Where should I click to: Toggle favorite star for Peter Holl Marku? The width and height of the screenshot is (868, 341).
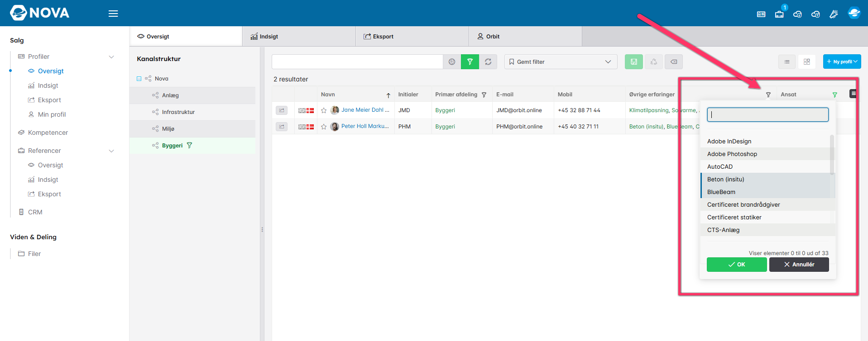click(x=324, y=127)
